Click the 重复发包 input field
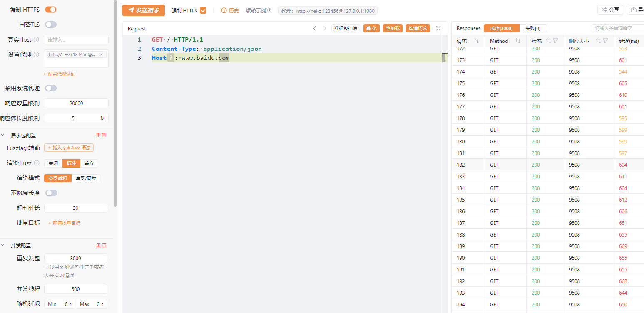The height and width of the screenshot is (313, 644). [x=75, y=258]
